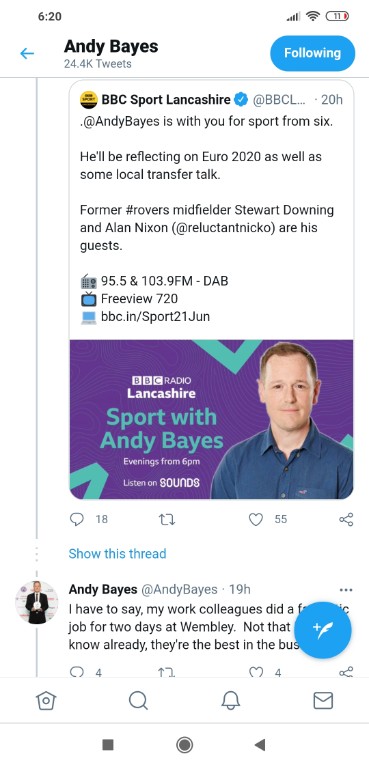Retweet the quoted tweet with 18 replies
The image size is (369, 767).
tap(167, 519)
